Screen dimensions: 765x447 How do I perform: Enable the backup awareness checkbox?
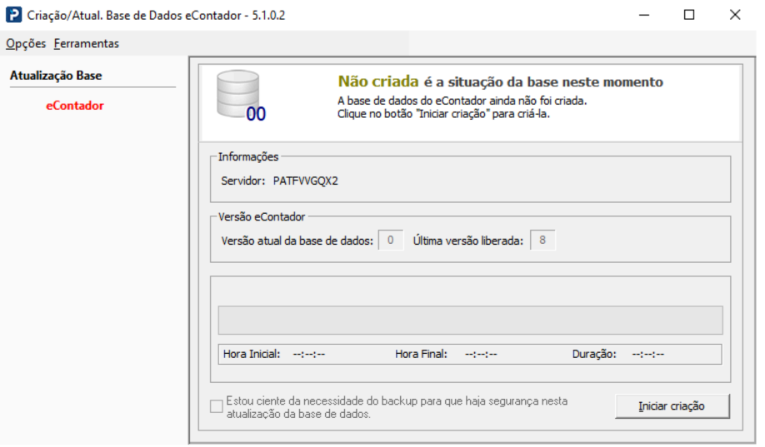216,406
